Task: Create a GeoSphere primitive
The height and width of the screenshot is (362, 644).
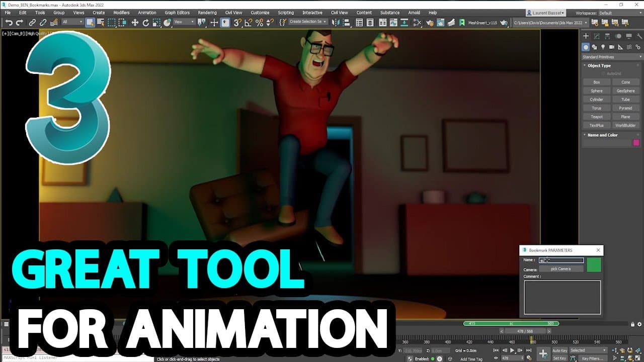Action: click(x=625, y=91)
